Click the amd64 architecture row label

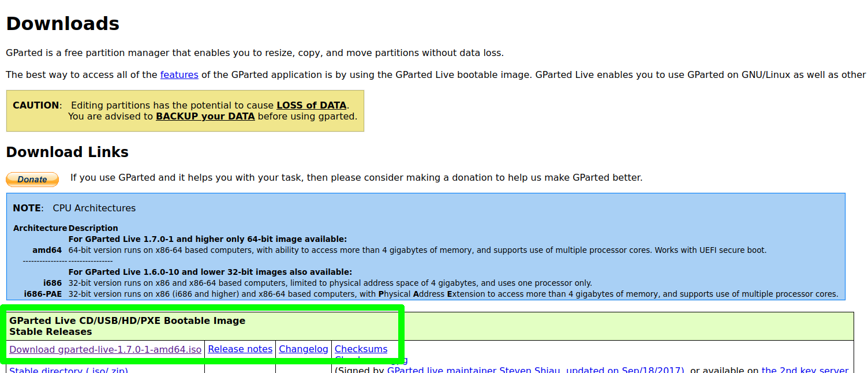pos(47,251)
